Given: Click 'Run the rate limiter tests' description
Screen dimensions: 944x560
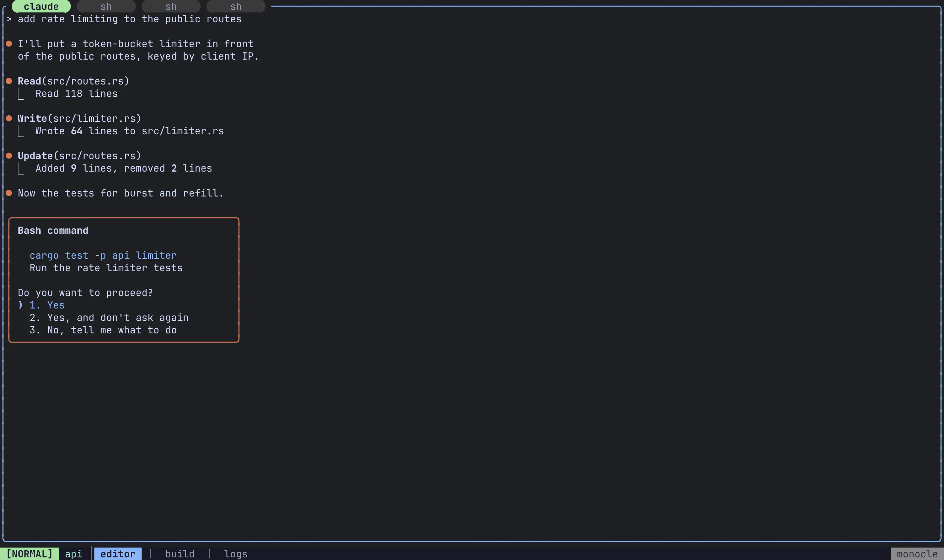Looking at the screenshot, I should click(x=106, y=268).
